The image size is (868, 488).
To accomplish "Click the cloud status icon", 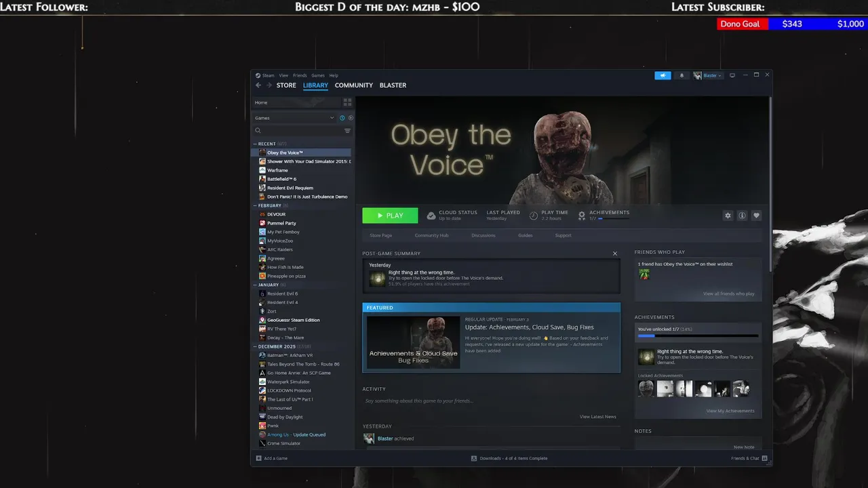I will (x=431, y=216).
